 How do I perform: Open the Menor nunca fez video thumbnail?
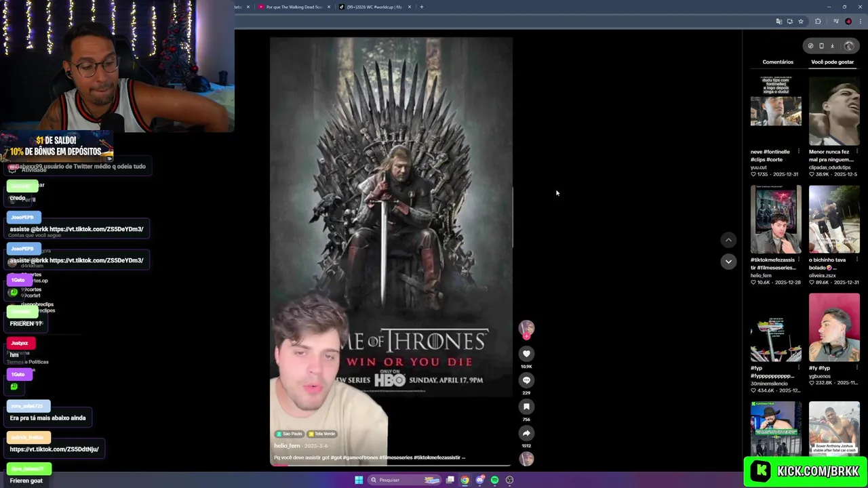(834, 110)
